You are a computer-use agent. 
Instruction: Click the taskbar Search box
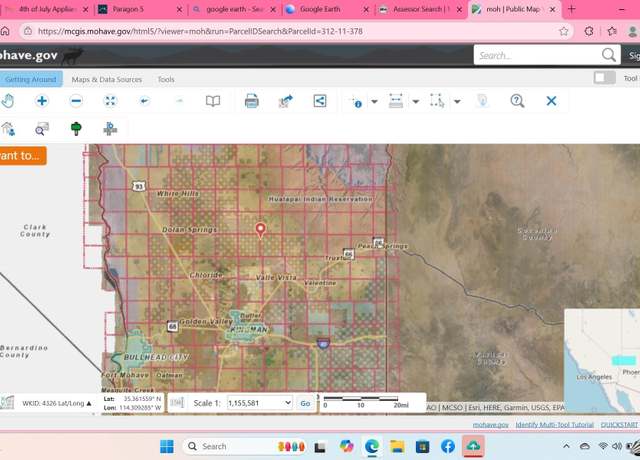[245, 446]
